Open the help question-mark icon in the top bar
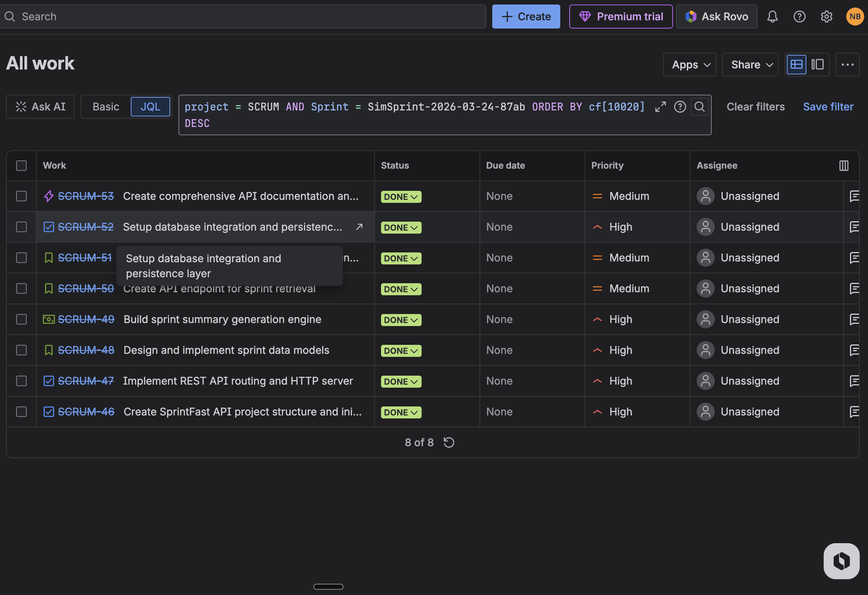 click(x=799, y=17)
